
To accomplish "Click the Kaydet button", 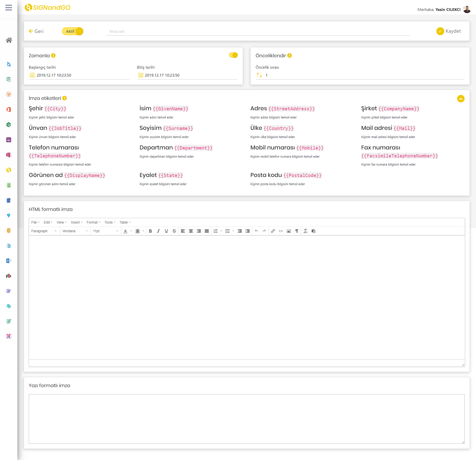I will click(449, 31).
